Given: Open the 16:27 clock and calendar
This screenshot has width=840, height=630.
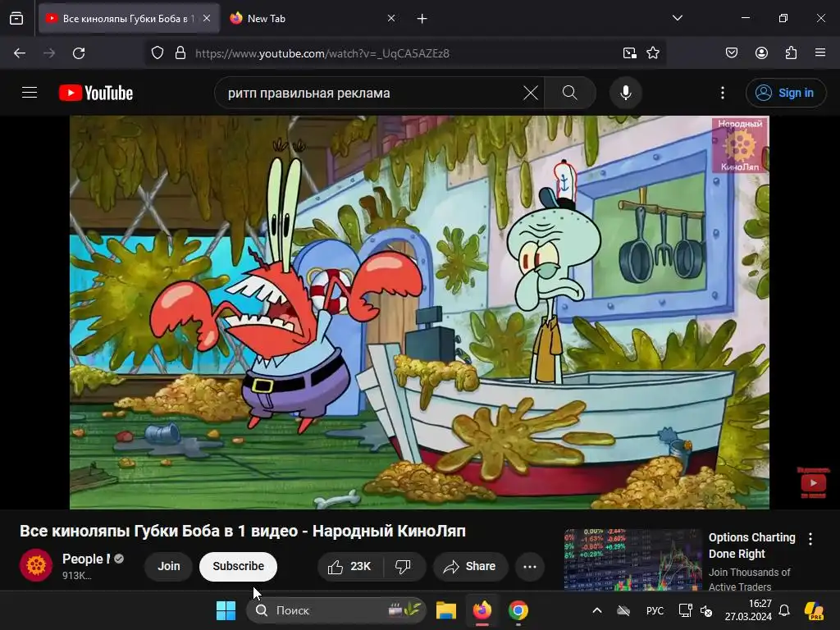Looking at the screenshot, I should 748,610.
